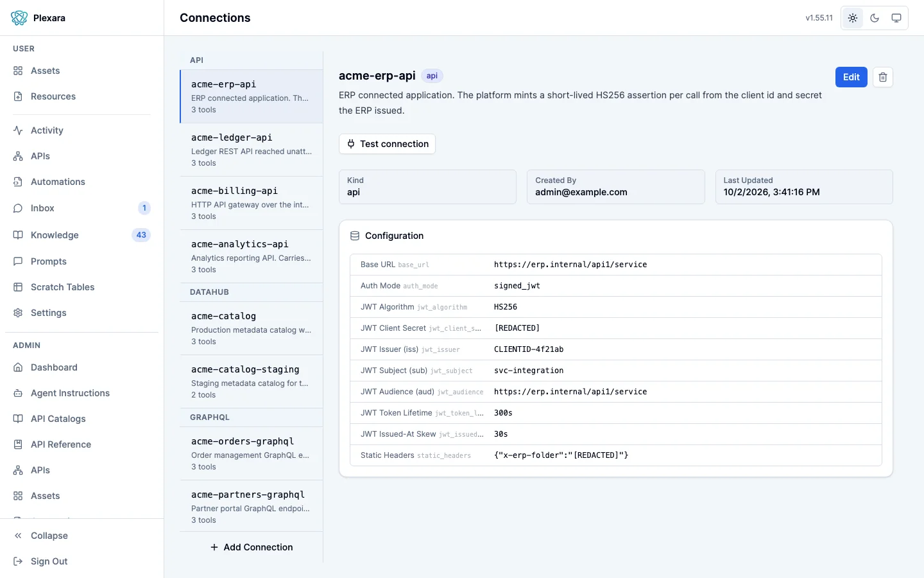Collapse the sidebar

click(x=81, y=536)
